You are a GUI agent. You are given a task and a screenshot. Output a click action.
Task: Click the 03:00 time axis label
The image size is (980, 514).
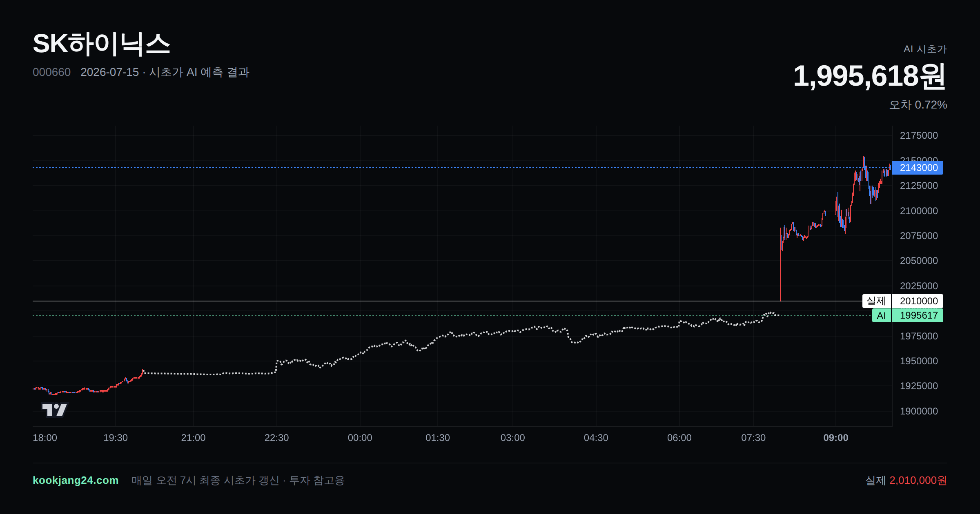[513, 438]
